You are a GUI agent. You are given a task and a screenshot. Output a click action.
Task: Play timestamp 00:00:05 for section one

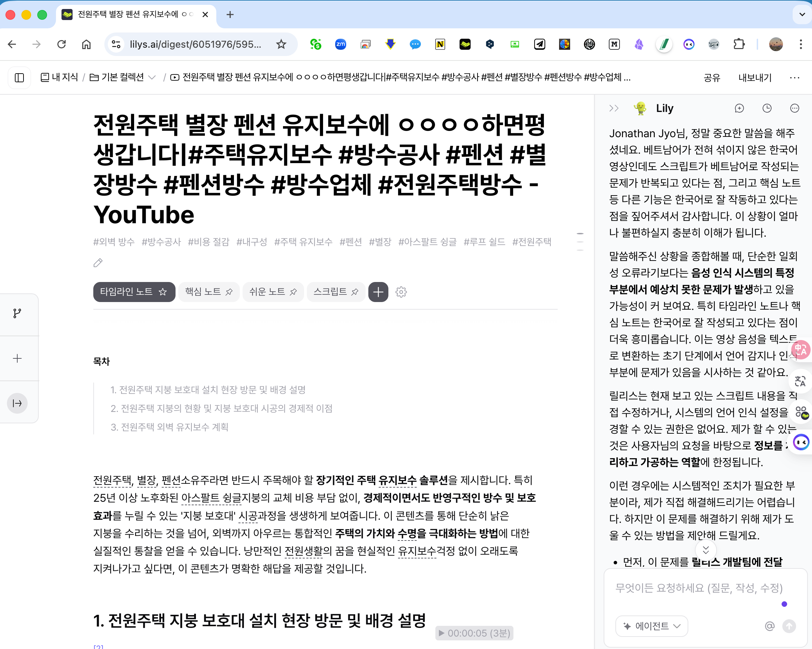474,633
